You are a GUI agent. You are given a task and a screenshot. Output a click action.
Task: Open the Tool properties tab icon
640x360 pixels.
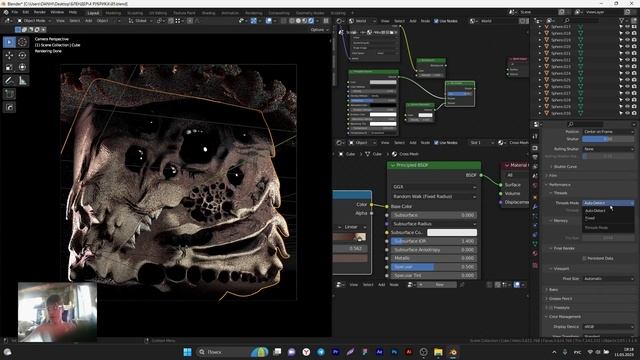535,137
